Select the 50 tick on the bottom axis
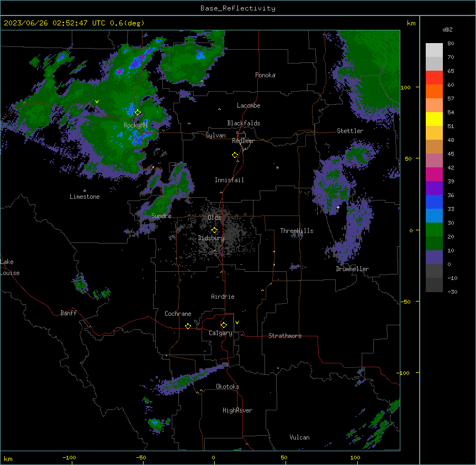Screen dimensions: 476x465 coord(283,457)
